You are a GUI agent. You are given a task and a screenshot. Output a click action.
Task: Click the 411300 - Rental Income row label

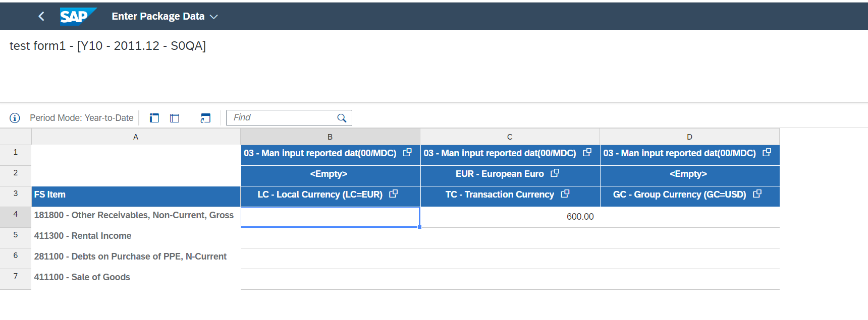click(x=83, y=236)
